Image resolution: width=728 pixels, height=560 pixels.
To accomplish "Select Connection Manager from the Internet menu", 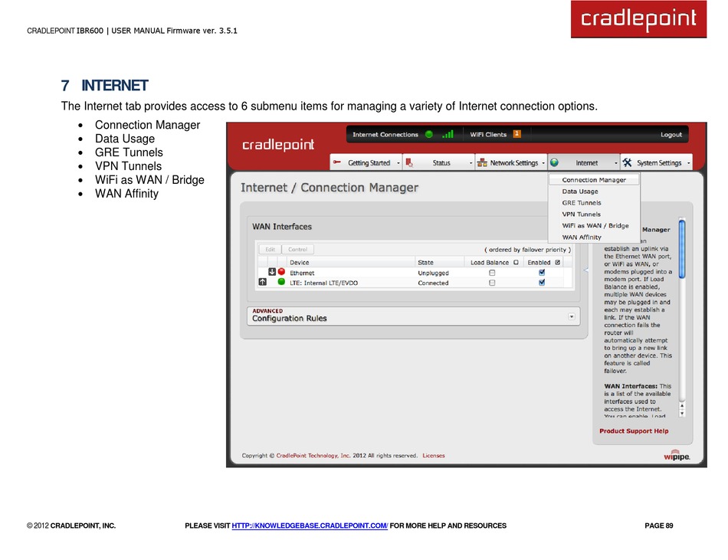I will coord(594,179).
